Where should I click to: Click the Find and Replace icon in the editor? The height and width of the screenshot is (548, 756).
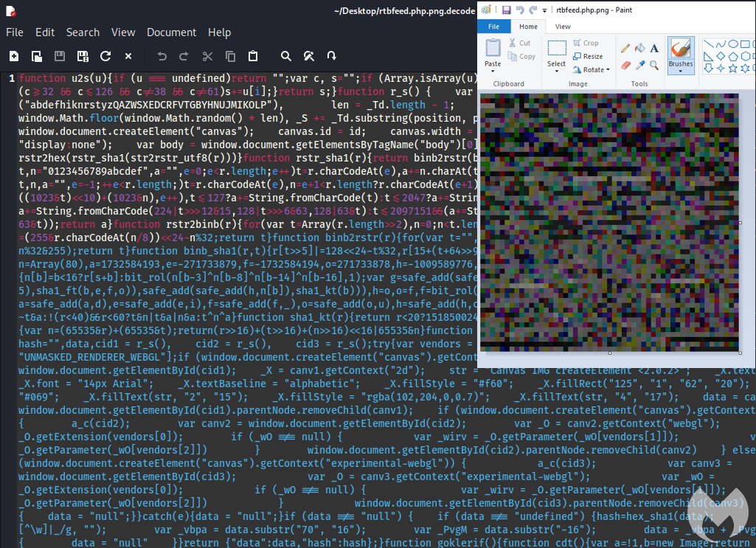pyautogui.click(x=309, y=56)
